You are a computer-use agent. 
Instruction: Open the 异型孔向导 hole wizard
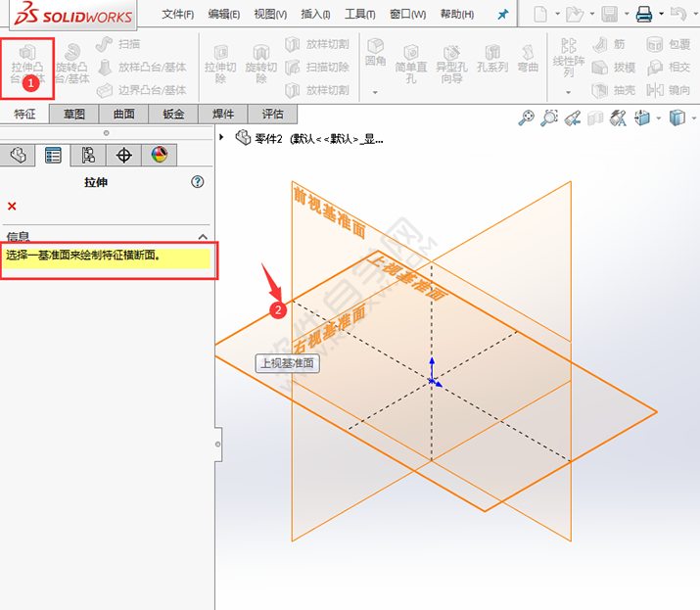click(x=451, y=65)
